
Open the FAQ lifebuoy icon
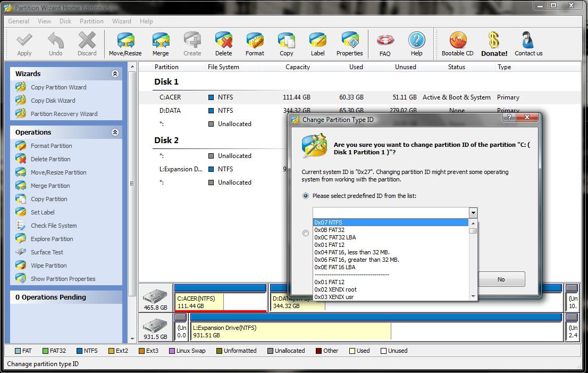coord(385,40)
